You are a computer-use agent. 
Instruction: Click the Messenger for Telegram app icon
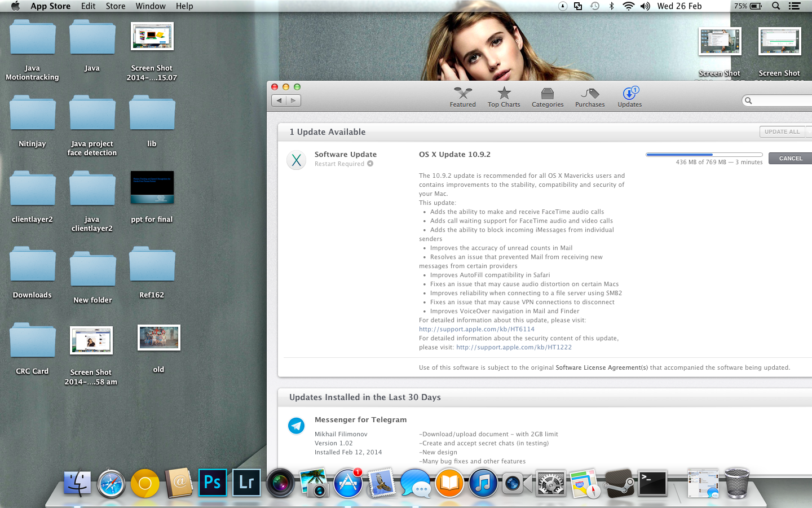pos(297,426)
